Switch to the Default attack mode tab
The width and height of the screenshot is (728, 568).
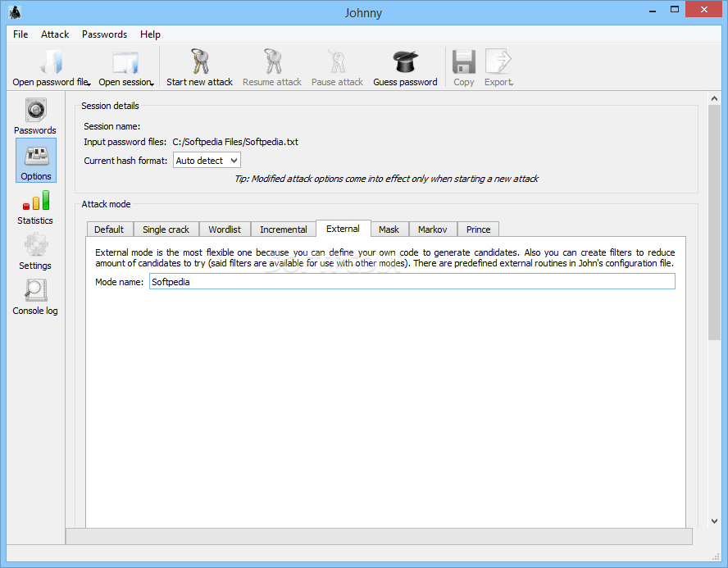[109, 229]
